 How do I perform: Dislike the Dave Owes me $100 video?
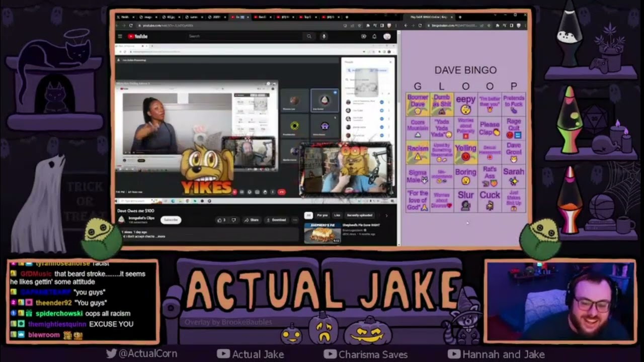(x=233, y=220)
